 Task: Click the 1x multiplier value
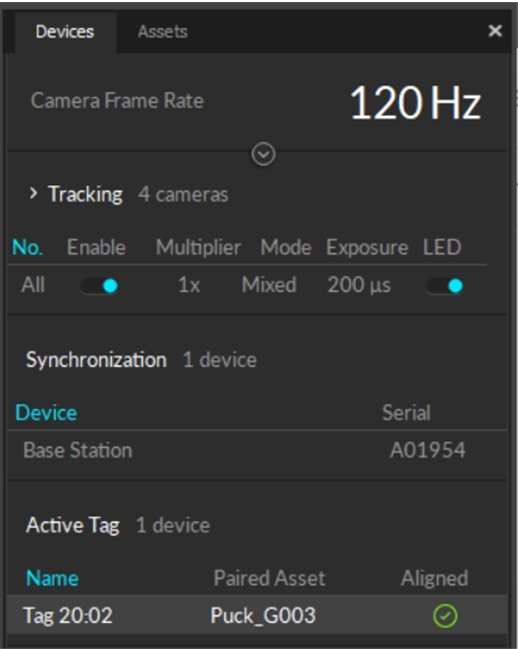pyautogui.click(x=189, y=285)
